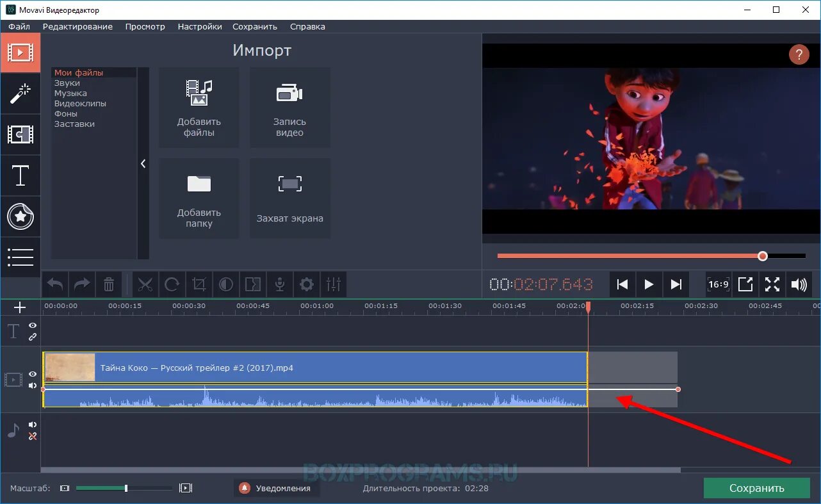This screenshot has width=821, height=504.
Task: Switch preview to full screen
Action: click(772, 284)
